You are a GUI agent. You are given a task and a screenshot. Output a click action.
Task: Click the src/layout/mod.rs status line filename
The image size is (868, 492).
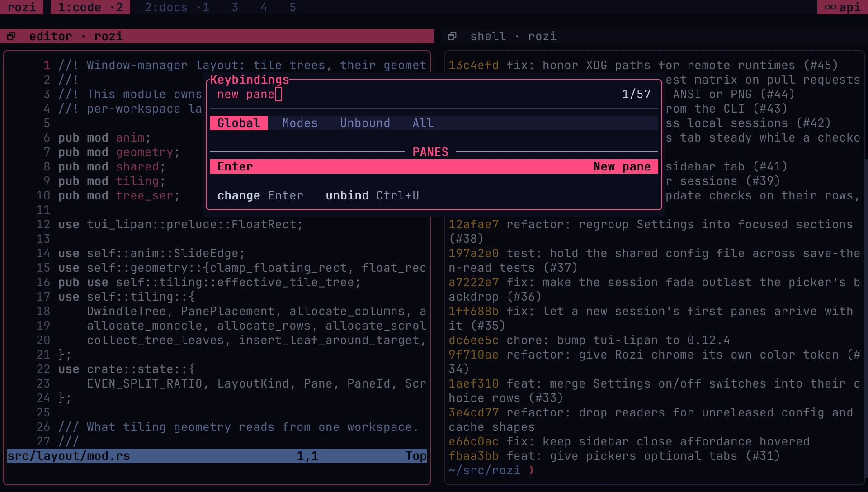coord(69,456)
